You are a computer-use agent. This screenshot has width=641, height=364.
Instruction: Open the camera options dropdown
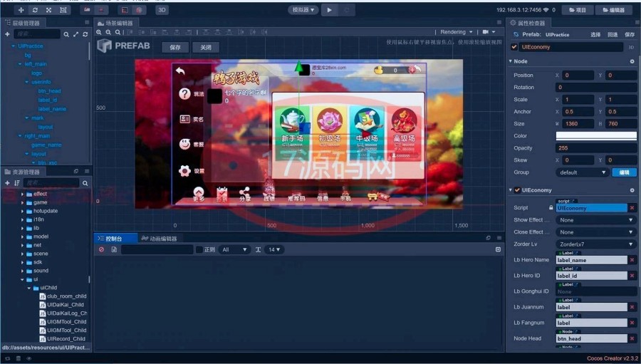point(489,32)
